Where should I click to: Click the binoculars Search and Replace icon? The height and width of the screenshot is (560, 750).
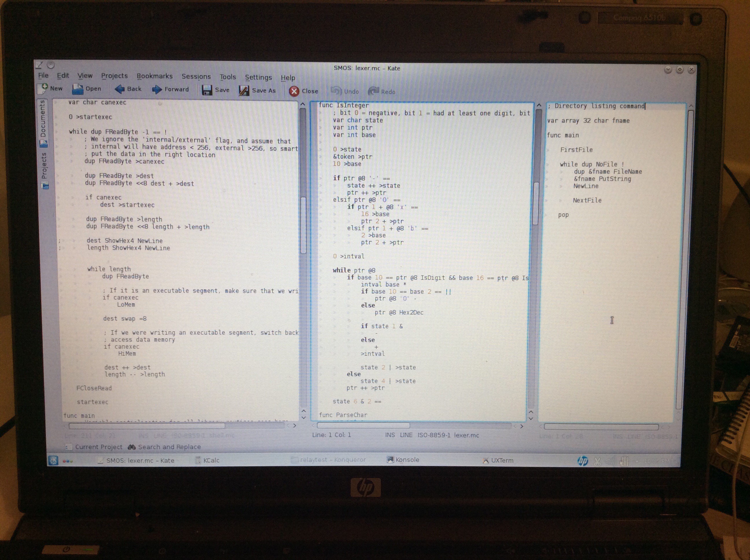tap(132, 447)
